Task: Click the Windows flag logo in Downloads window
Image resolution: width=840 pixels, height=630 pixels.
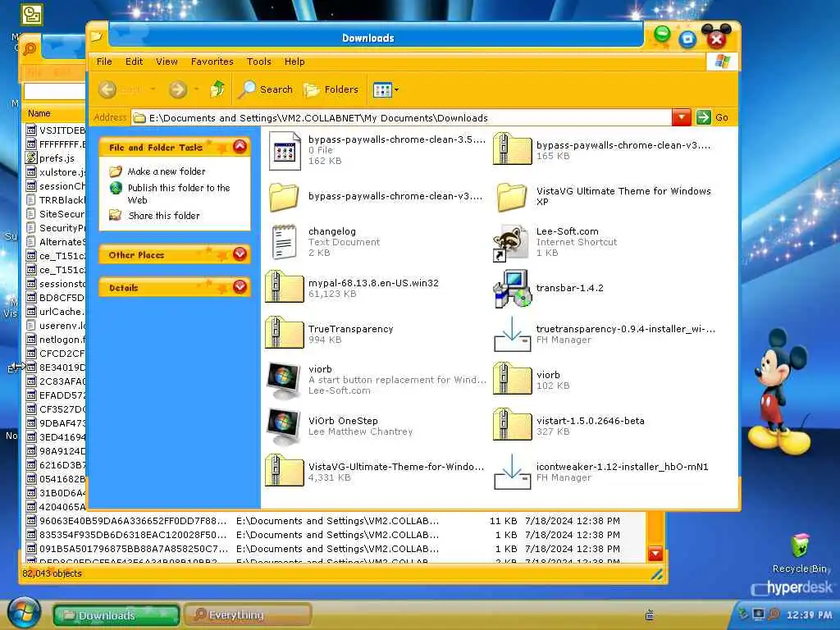Action: coord(722,61)
